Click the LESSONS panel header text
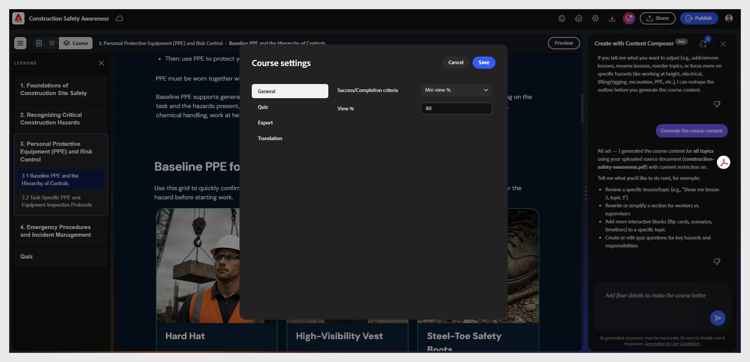The width and height of the screenshot is (750, 362). coord(25,63)
